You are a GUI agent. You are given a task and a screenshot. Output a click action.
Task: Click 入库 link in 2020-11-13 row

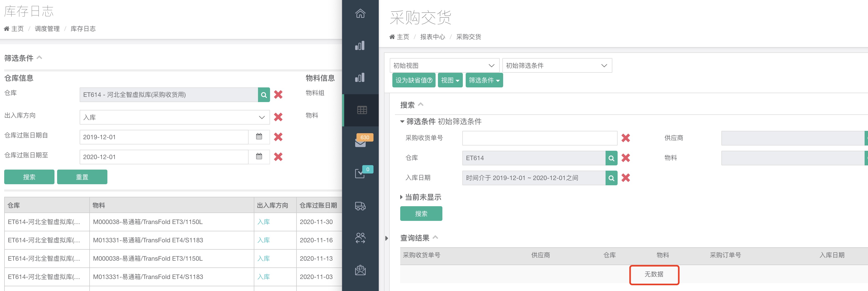pos(263,258)
